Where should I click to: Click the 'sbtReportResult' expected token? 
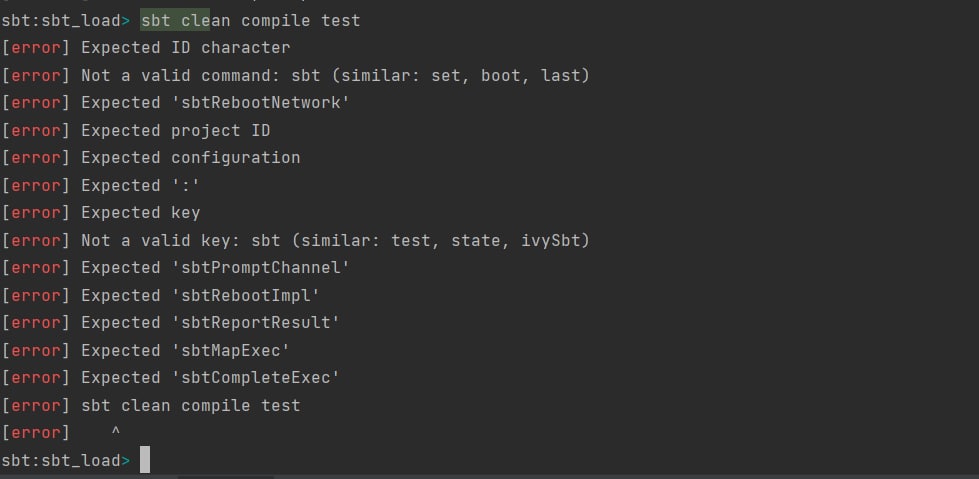coord(255,323)
